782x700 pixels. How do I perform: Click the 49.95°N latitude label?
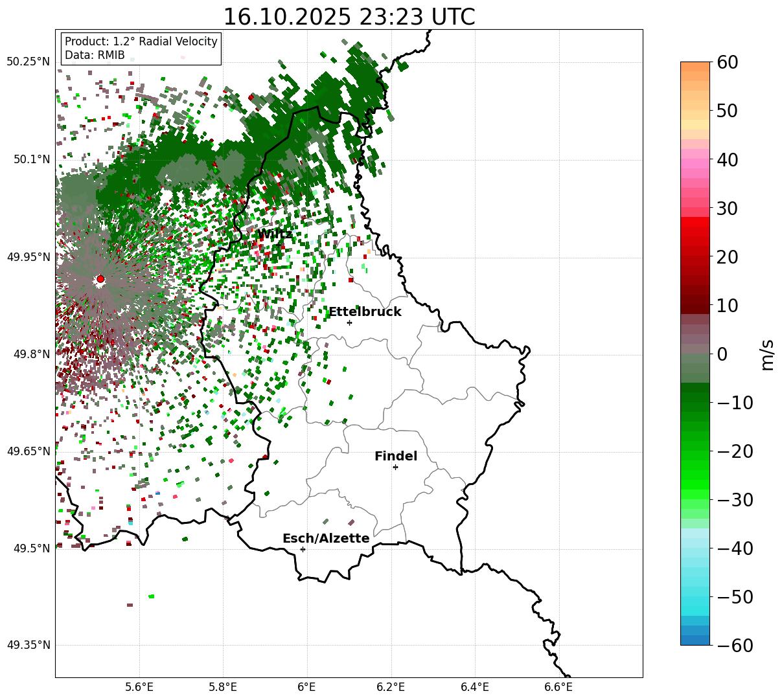pos(28,257)
